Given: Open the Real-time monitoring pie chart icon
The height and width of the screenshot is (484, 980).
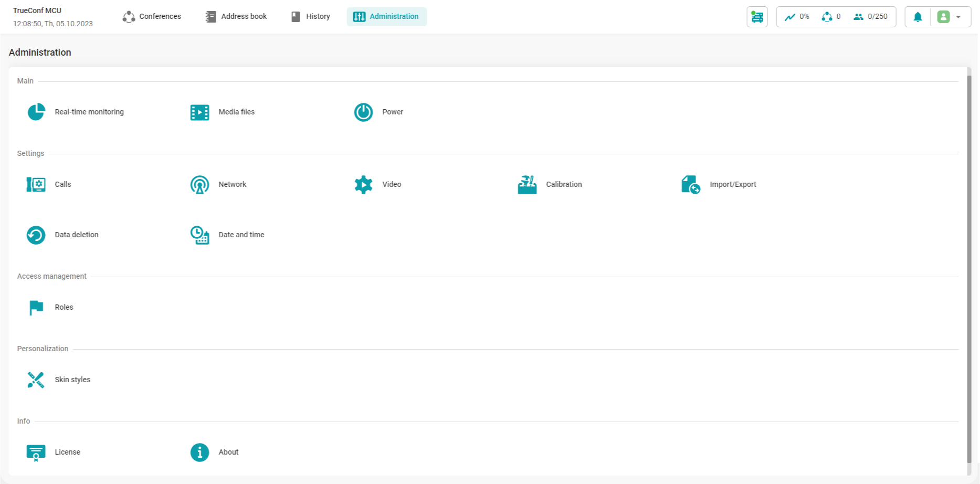Looking at the screenshot, I should (x=36, y=112).
